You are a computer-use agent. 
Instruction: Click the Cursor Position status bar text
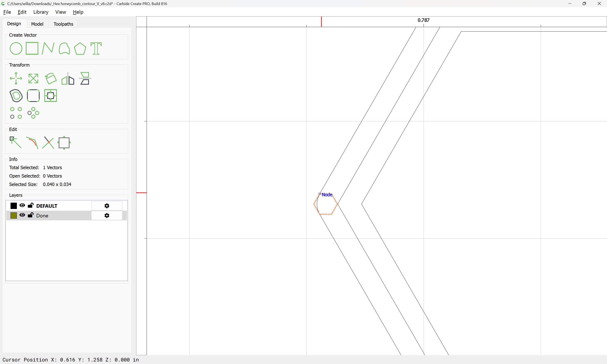[71, 360]
